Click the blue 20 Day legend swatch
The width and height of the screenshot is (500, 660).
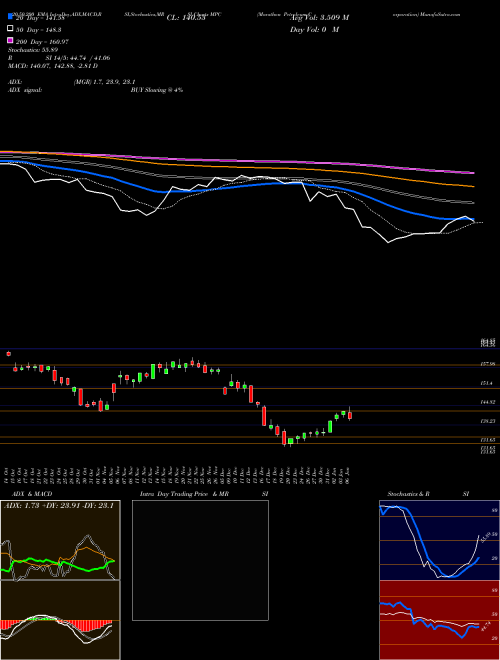[11, 17]
